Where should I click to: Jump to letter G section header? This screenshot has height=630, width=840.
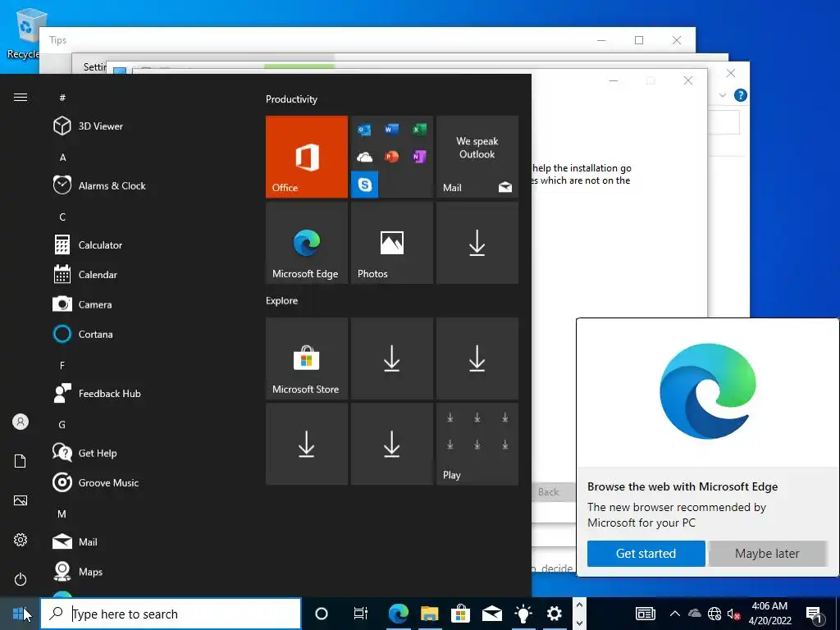[62, 425]
